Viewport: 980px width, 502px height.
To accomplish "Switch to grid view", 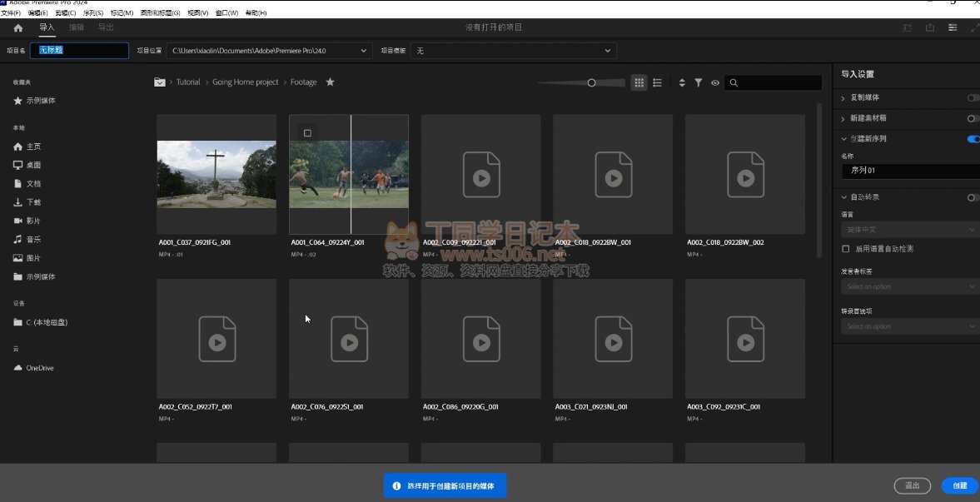I will (639, 82).
